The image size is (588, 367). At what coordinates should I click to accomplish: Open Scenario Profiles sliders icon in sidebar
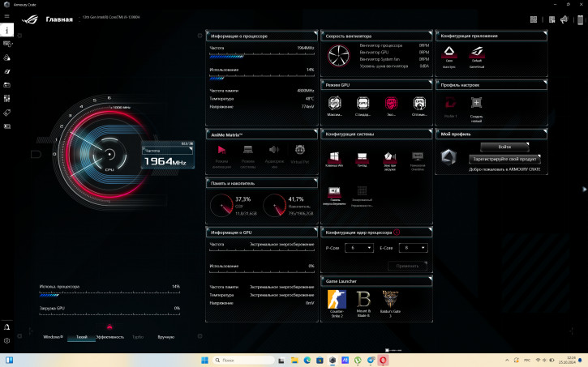6,99
